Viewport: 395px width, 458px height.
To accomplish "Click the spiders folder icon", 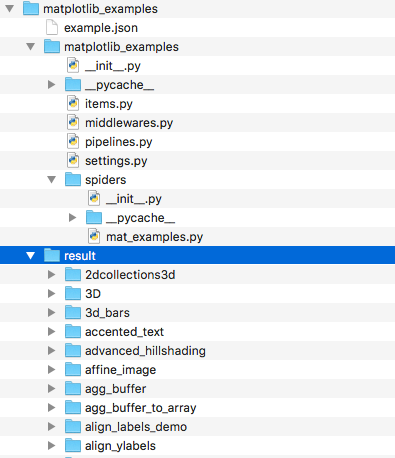I will tap(73, 179).
